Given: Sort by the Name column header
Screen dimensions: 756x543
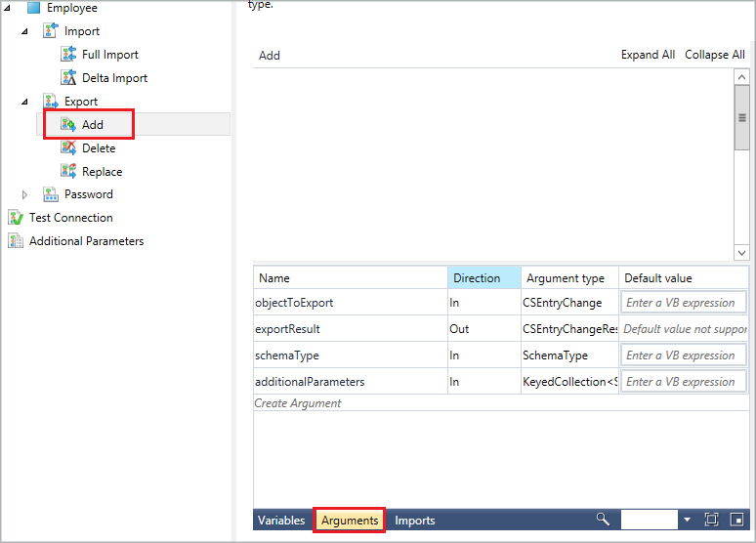Looking at the screenshot, I should point(351,277).
